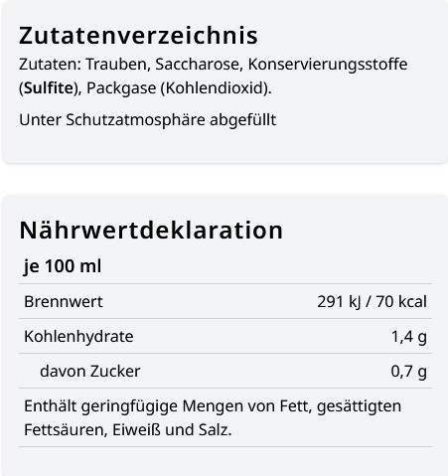This screenshot has width=448, height=476.
Task: Click the Unter Schutzatmosphäre abgefüllt line
Action: click(x=148, y=119)
